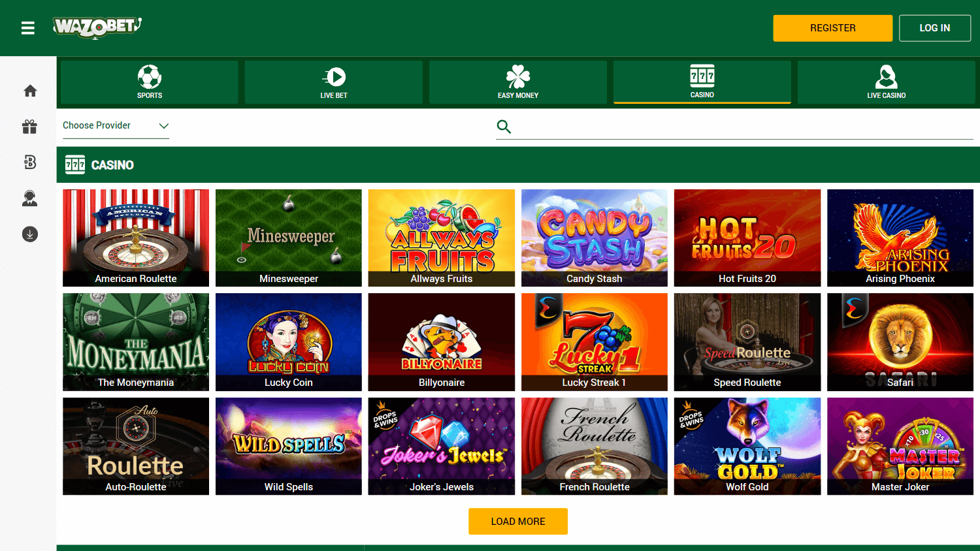Image resolution: width=980 pixels, height=551 pixels.
Task: Open the betslip B icon in sidebar
Action: coord(30,163)
